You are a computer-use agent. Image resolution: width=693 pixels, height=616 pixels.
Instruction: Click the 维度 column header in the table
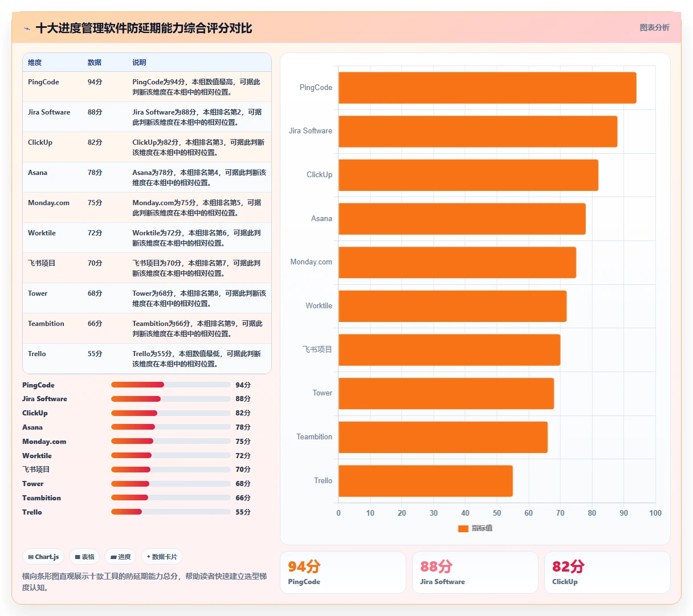coord(35,63)
